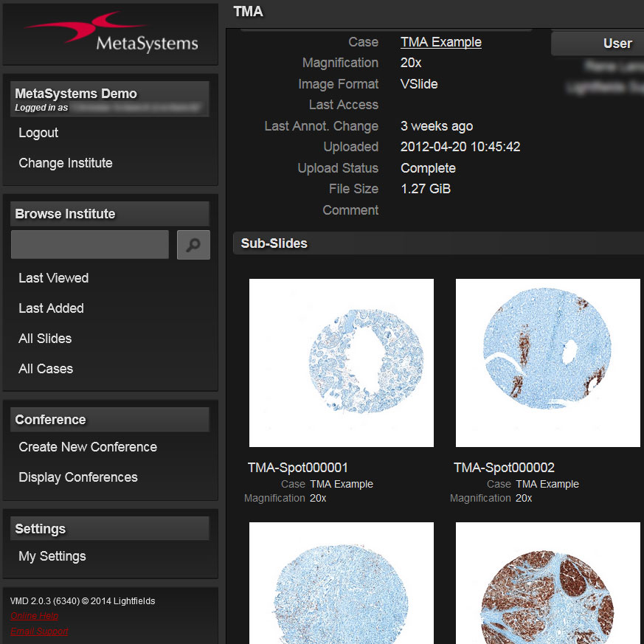Browse All Cases
644x644 pixels.
coord(46,369)
